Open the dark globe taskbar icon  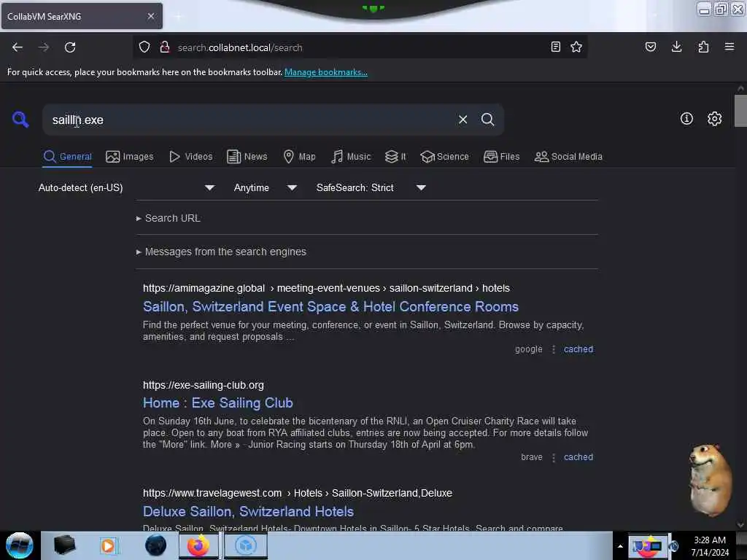(x=156, y=545)
